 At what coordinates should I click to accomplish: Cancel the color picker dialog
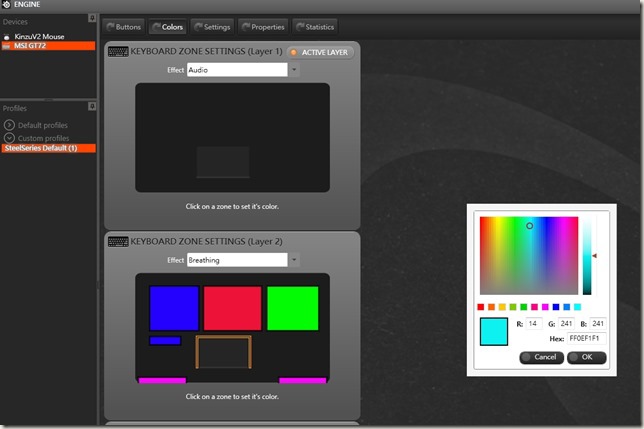pyautogui.click(x=541, y=357)
